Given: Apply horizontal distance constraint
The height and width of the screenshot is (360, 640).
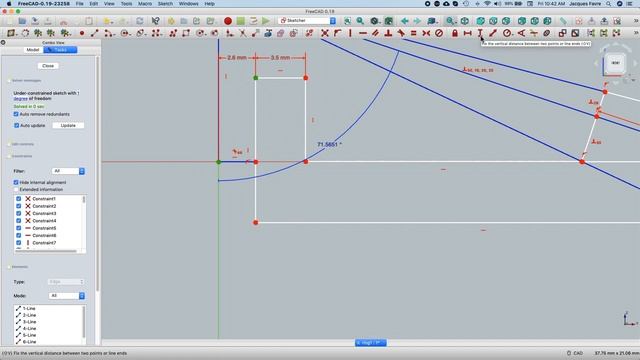Looking at the screenshot, I should [x=467, y=33].
